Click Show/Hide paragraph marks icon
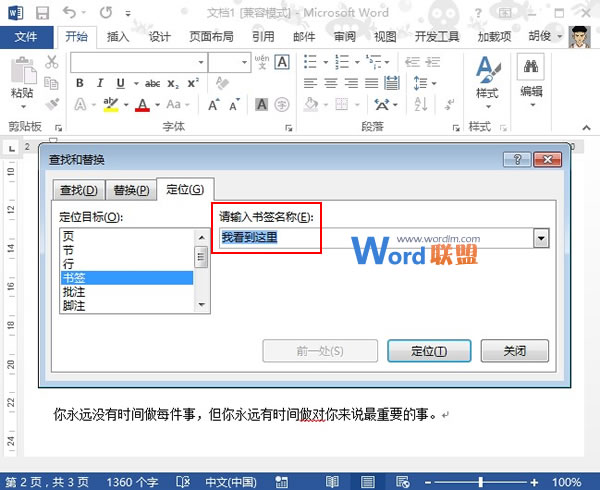Screen dimensions: 600x490 449,104
